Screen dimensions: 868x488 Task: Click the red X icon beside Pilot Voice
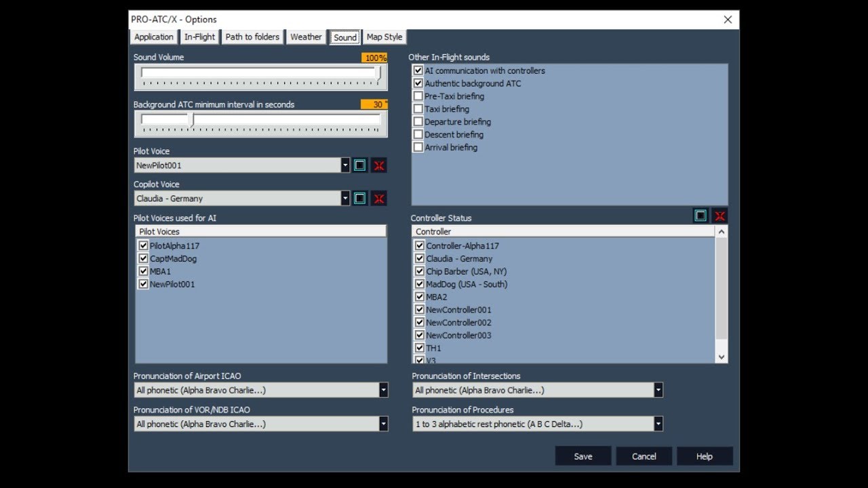click(379, 165)
